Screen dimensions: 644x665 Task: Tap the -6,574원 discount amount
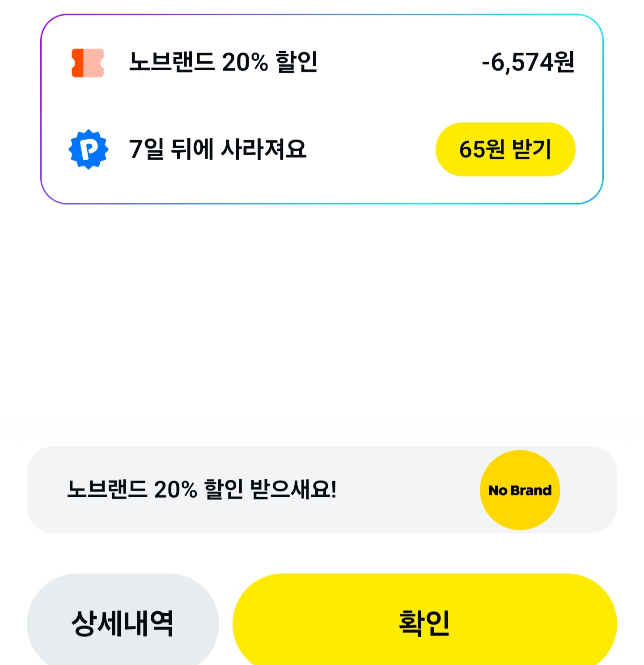pyautogui.click(x=528, y=62)
